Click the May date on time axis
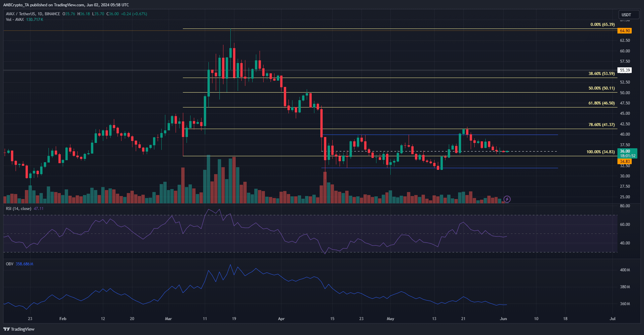The image size is (644, 335). [390, 319]
